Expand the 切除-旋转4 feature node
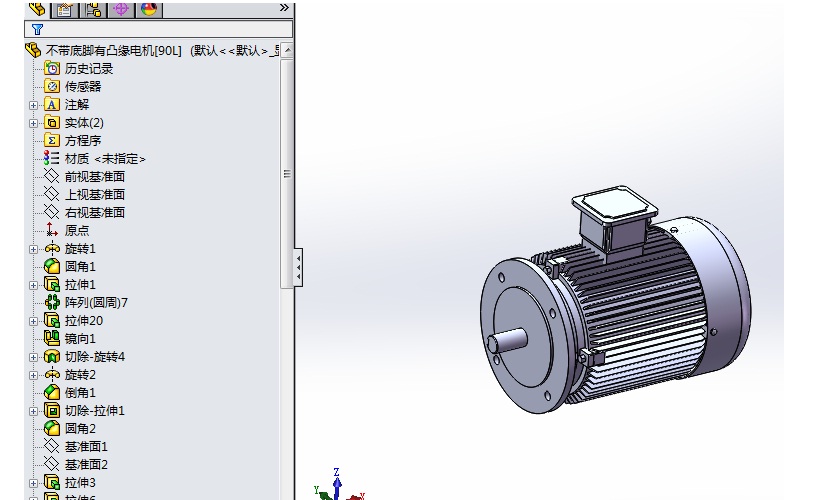 [x=33, y=357]
